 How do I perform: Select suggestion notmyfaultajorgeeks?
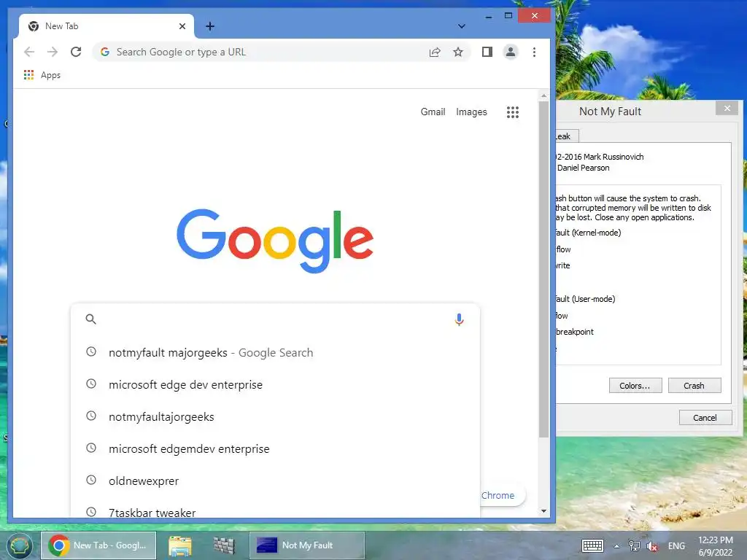coord(275,416)
